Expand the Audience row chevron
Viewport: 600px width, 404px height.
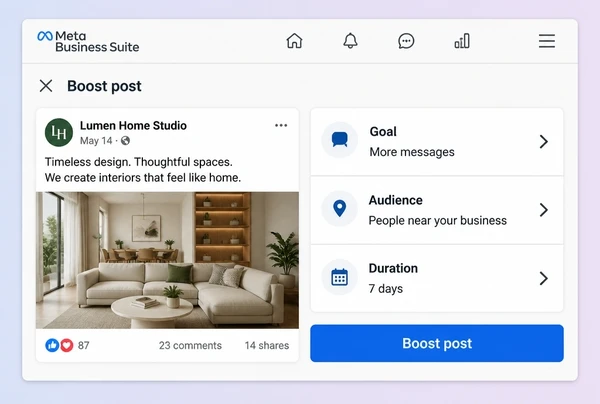(x=544, y=210)
